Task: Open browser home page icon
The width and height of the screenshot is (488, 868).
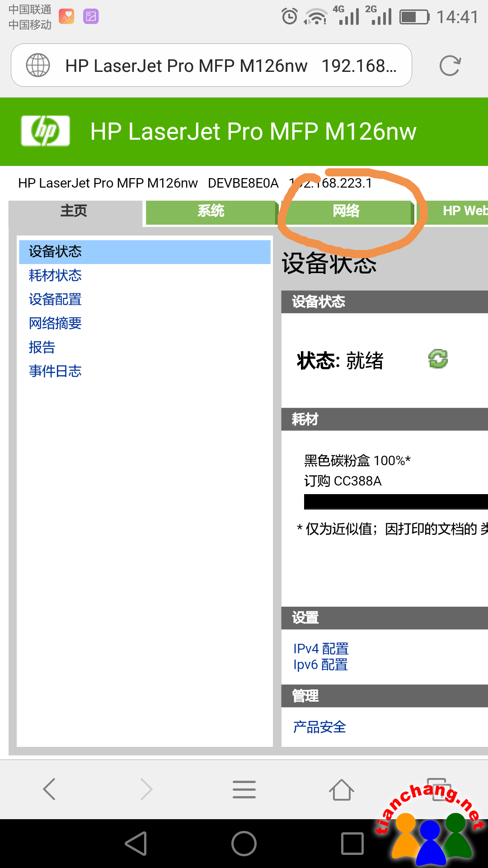Action: click(x=341, y=789)
